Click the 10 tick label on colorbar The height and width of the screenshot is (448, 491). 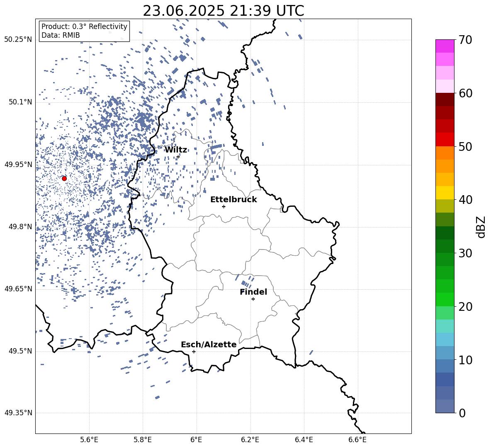coord(465,360)
